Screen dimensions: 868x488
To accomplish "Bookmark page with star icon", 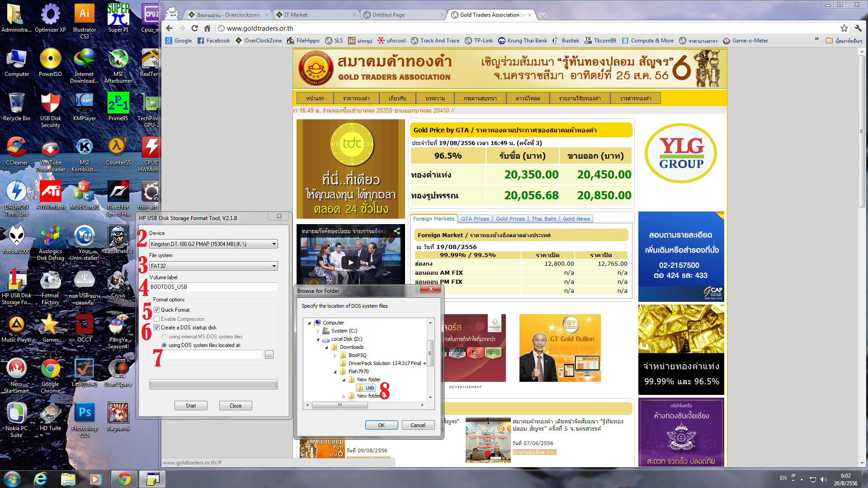I will [x=844, y=28].
